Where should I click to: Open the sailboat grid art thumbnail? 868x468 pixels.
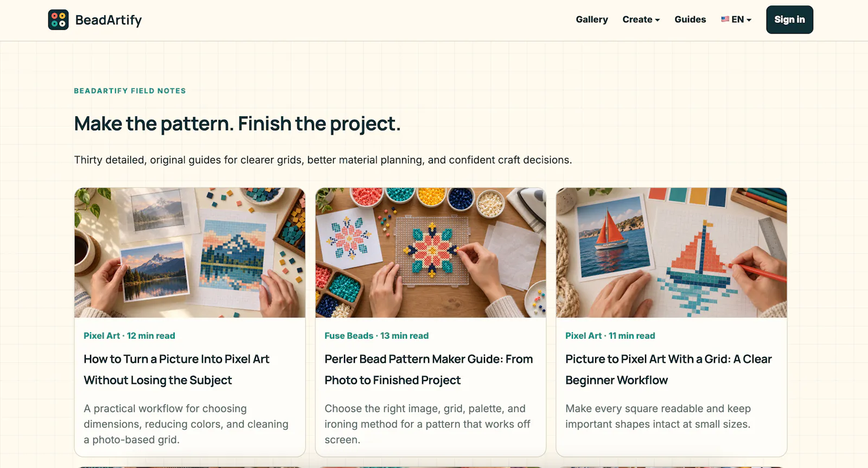coord(672,252)
